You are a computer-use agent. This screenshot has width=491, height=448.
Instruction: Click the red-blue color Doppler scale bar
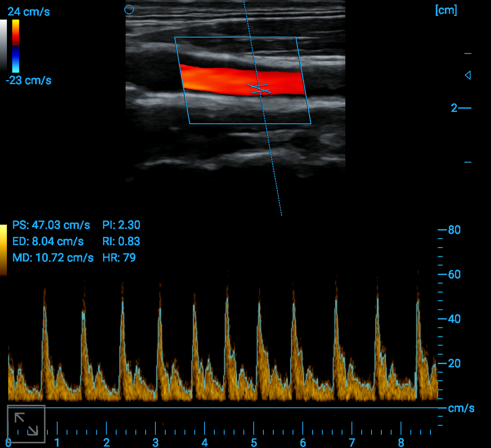point(16,46)
